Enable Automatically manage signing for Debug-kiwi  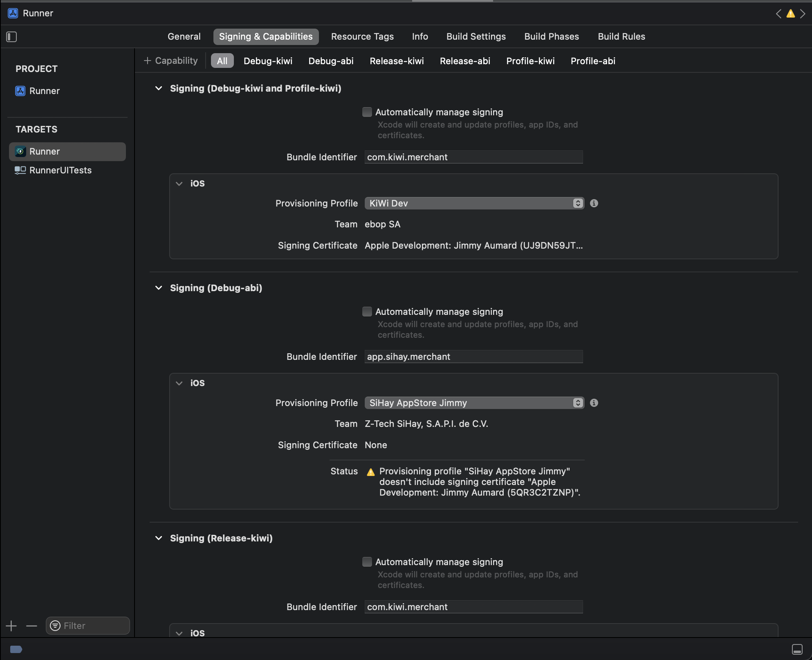click(367, 112)
